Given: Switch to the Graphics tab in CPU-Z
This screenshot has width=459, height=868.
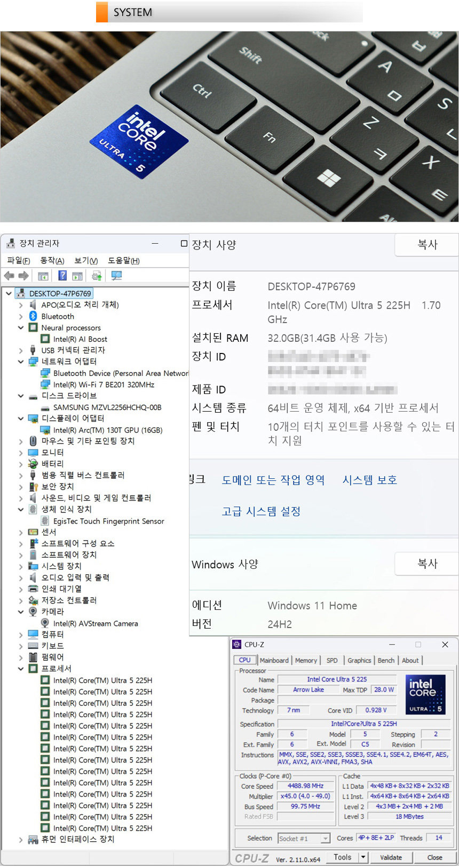Looking at the screenshot, I should pos(359,661).
